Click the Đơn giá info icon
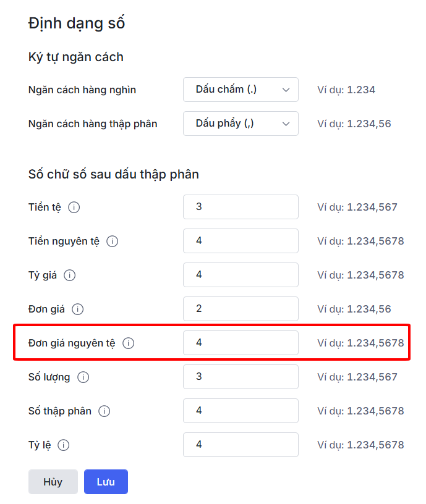The height and width of the screenshot is (504, 426). 77,309
